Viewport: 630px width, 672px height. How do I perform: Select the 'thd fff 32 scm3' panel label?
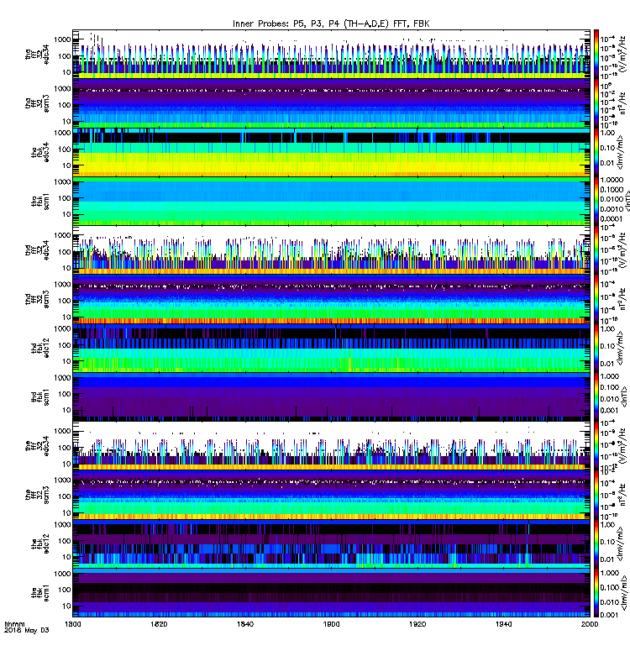click(x=37, y=299)
